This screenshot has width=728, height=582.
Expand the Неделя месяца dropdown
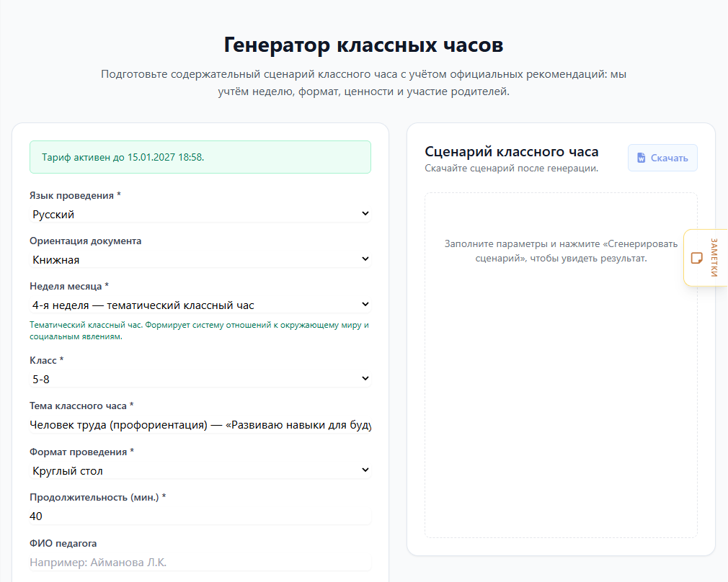pyautogui.click(x=200, y=305)
